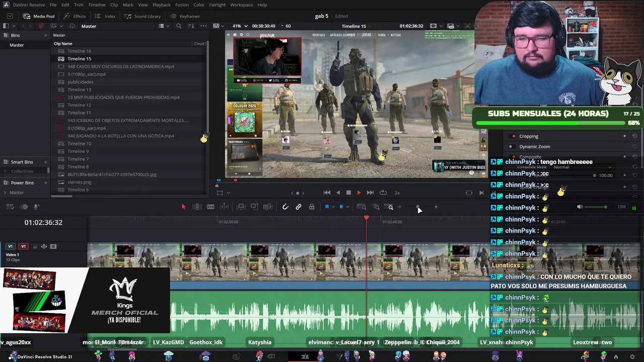Toggle Loop playback
Screen dimensions: 644x362
pyautogui.click(x=383, y=193)
